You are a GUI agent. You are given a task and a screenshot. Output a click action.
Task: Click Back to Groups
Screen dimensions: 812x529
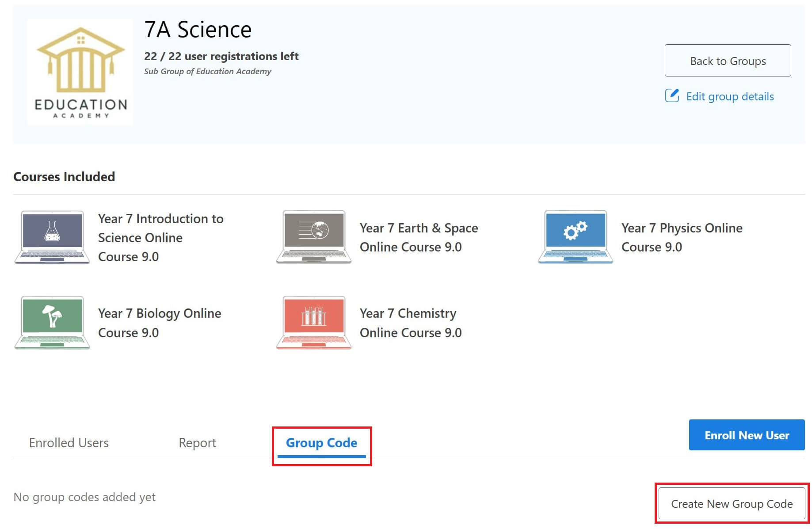727,61
